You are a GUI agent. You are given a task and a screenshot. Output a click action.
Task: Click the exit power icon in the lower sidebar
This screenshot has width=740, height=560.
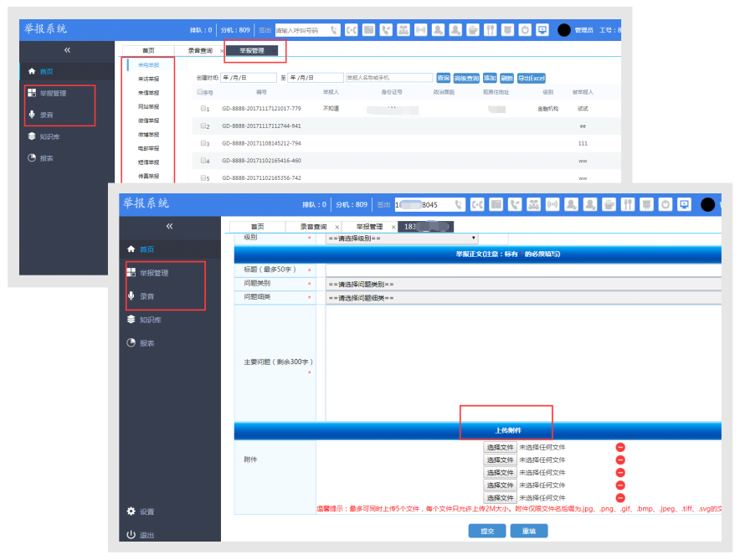131,535
